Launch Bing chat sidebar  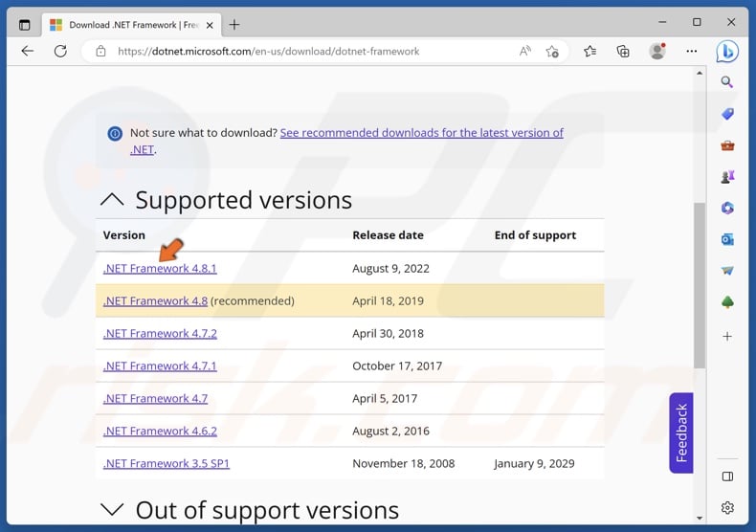[727, 51]
